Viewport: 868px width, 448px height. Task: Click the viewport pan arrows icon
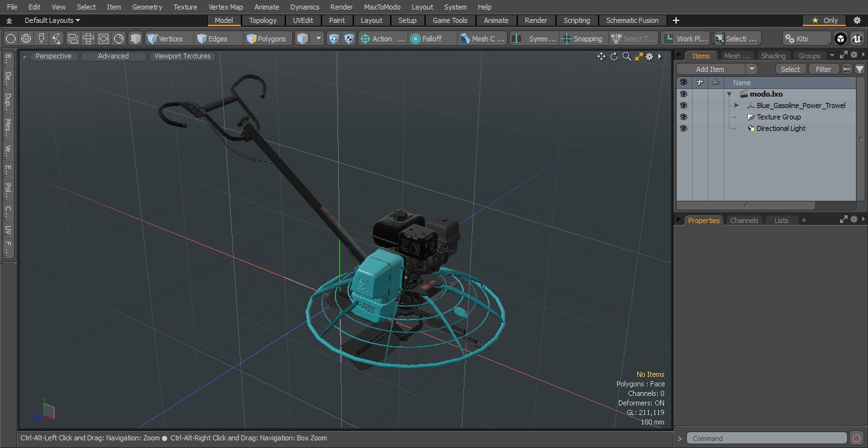[601, 57]
